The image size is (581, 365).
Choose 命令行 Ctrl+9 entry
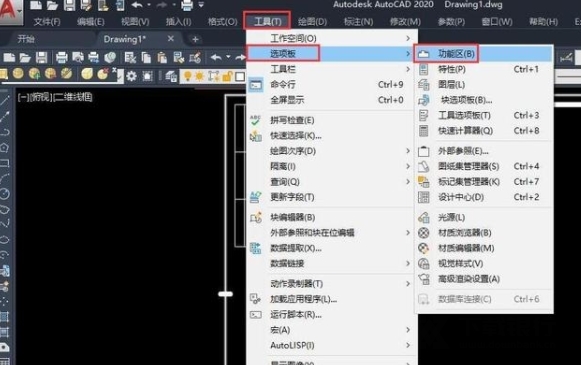[332, 84]
